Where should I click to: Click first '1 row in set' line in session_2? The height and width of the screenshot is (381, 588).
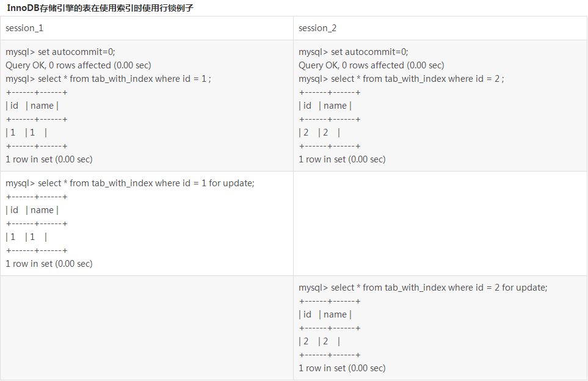tap(342, 159)
